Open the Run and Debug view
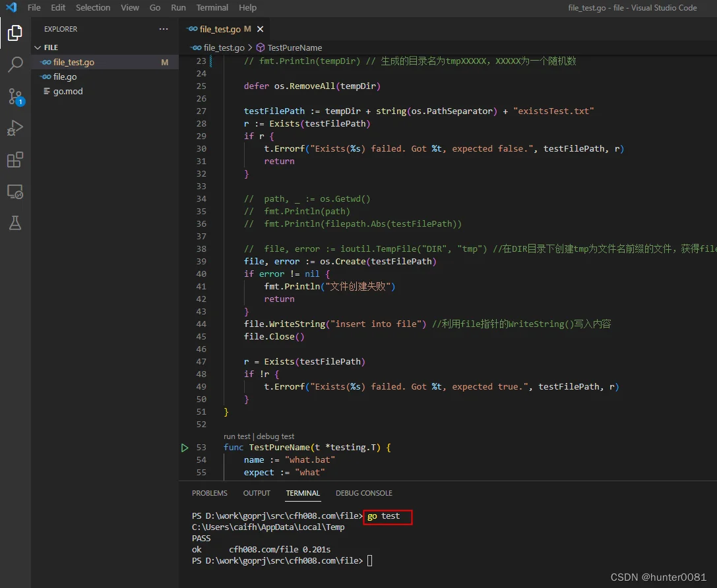Image resolution: width=717 pixels, height=588 pixels. click(15, 128)
